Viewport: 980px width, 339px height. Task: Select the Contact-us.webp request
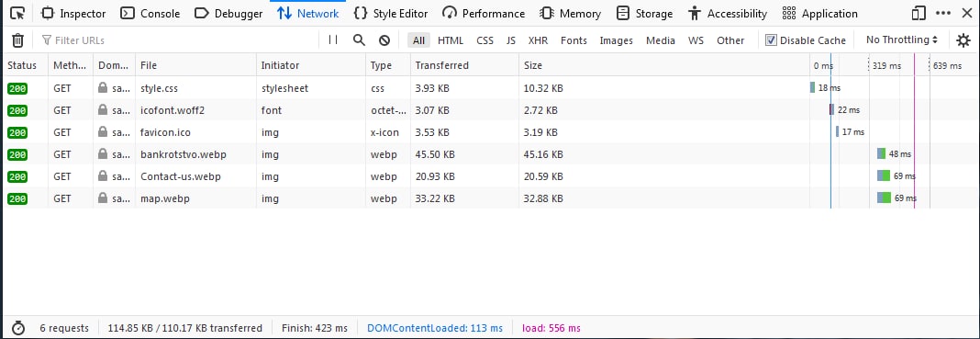click(x=490, y=176)
